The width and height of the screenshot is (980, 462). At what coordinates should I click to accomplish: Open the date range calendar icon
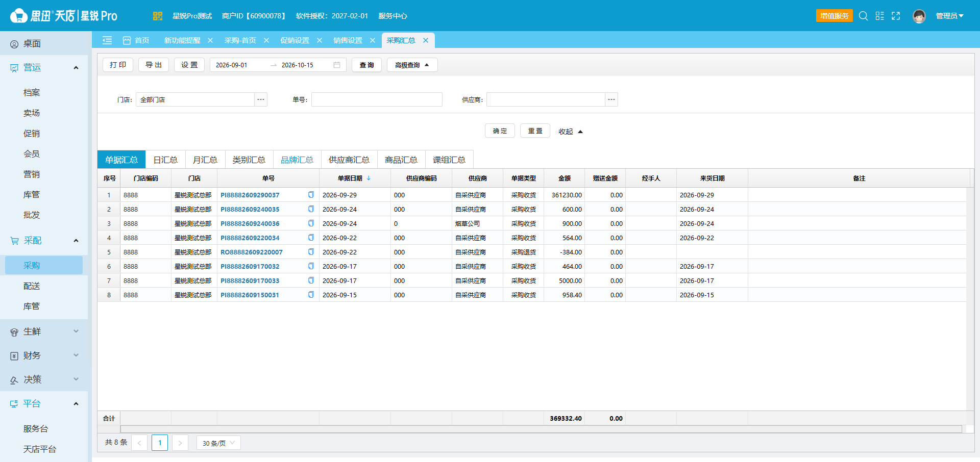click(x=337, y=65)
